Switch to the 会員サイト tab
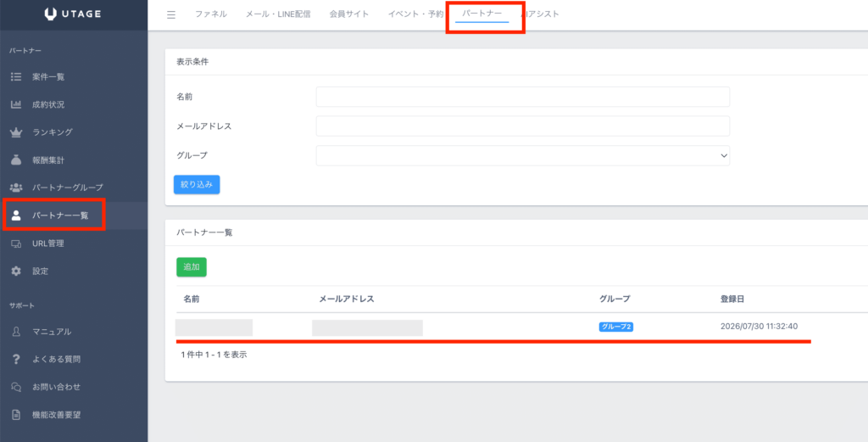The image size is (868, 442). tap(348, 14)
